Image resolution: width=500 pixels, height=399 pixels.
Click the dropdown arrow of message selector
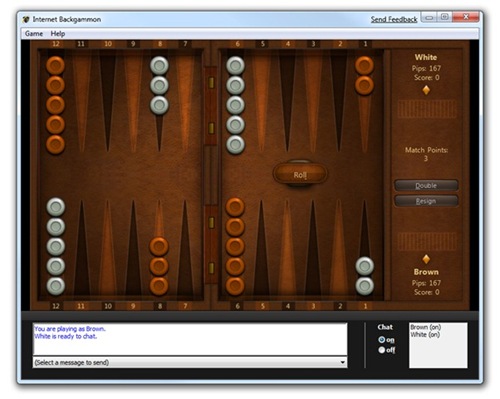(x=342, y=362)
